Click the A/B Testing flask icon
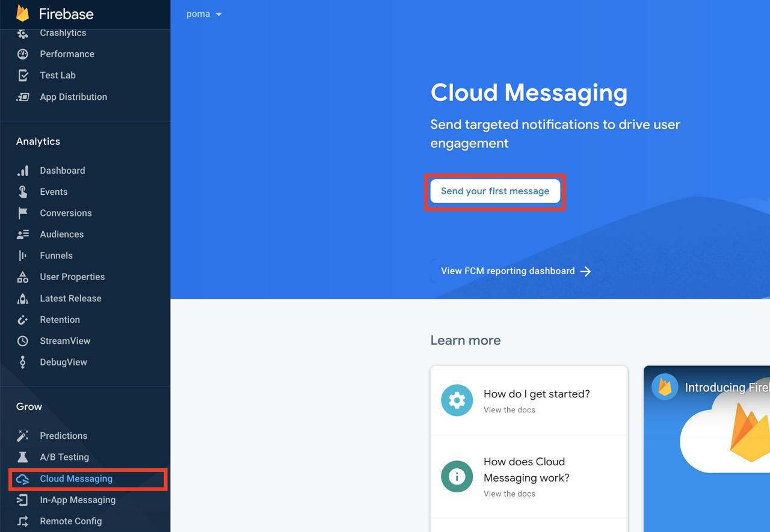Screen dimensions: 770x532 23,457
